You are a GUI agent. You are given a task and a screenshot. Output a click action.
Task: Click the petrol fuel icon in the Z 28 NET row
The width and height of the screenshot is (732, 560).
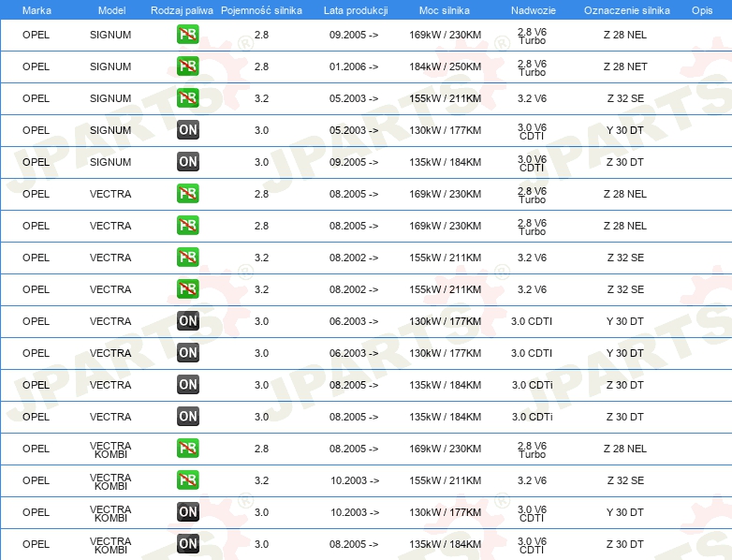pos(187,66)
